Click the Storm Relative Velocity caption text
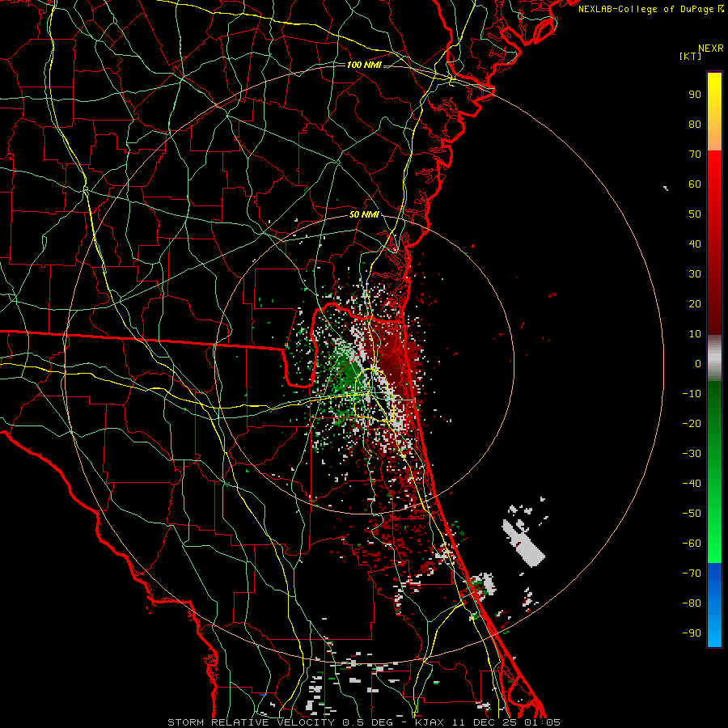Viewport: 728px width, 728px height. [x=364, y=722]
